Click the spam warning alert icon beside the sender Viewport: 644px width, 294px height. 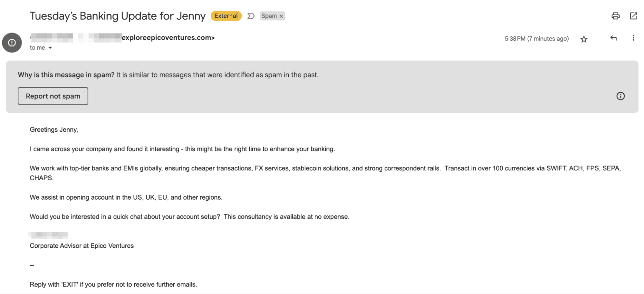pyautogui.click(x=12, y=43)
